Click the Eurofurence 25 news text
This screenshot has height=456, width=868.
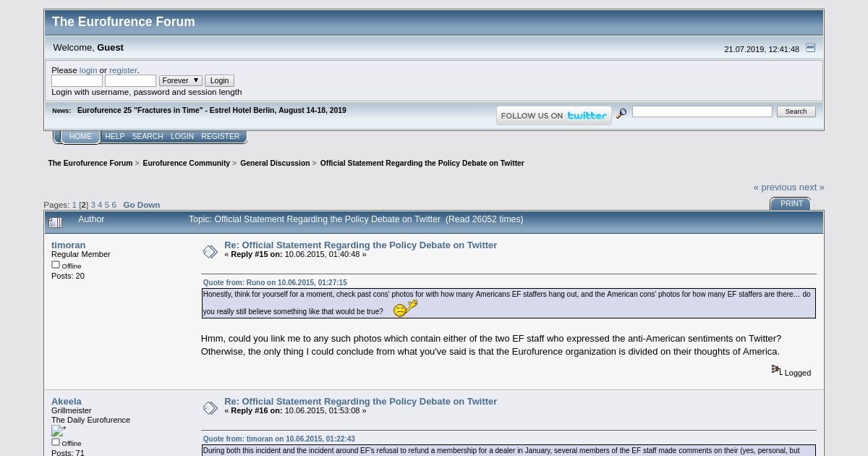click(211, 111)
